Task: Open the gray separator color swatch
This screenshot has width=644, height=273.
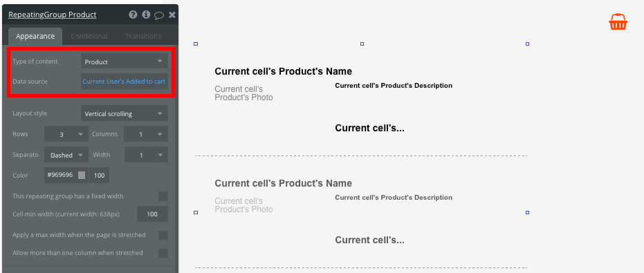Action: pos(82,175)
